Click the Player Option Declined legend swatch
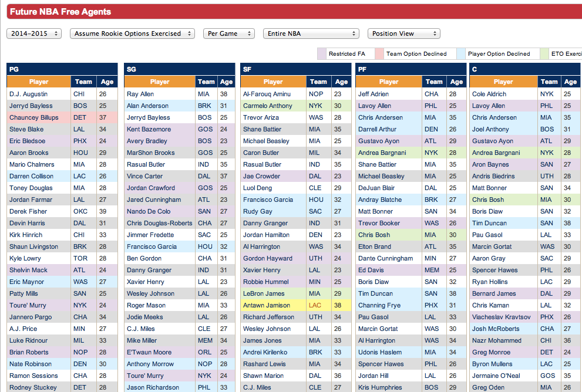 (x=460, y=54)
